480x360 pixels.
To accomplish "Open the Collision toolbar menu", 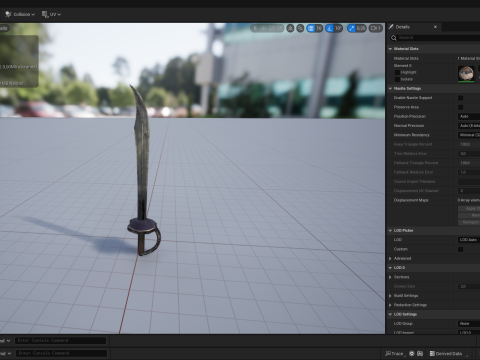I will [x=20, y=14].
